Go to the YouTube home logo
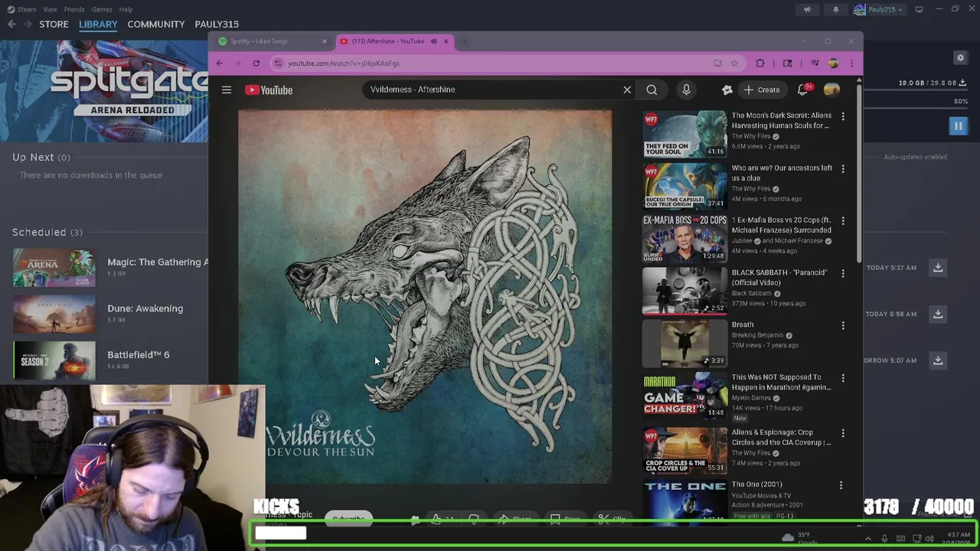This screenshot has height=551, width=980. (x=269, y=90)
